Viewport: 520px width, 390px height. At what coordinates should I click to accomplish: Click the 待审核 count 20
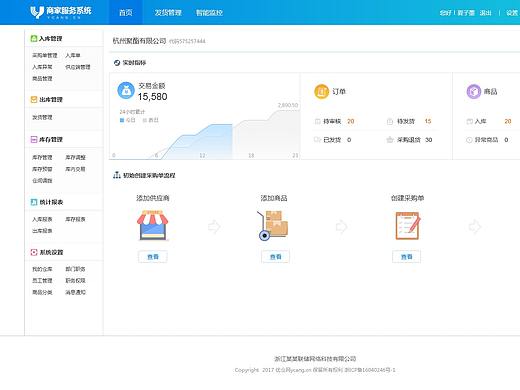pyautogui.click(x=351, y=121)
